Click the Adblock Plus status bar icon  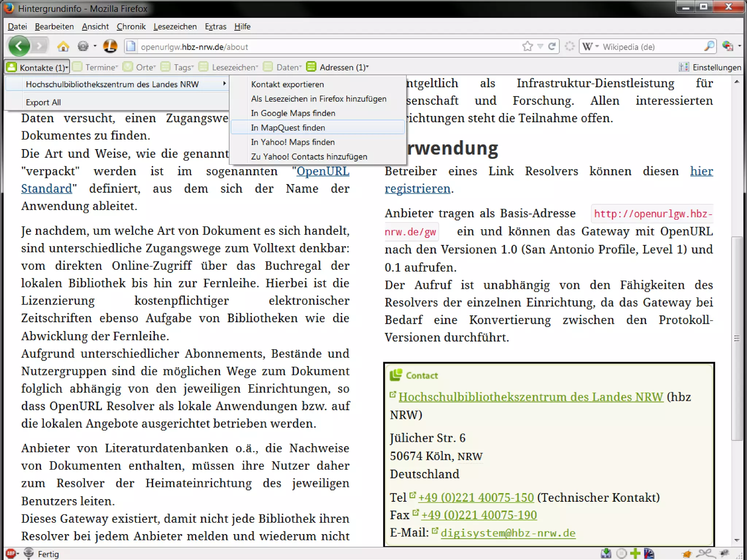[x=11, y=554]
